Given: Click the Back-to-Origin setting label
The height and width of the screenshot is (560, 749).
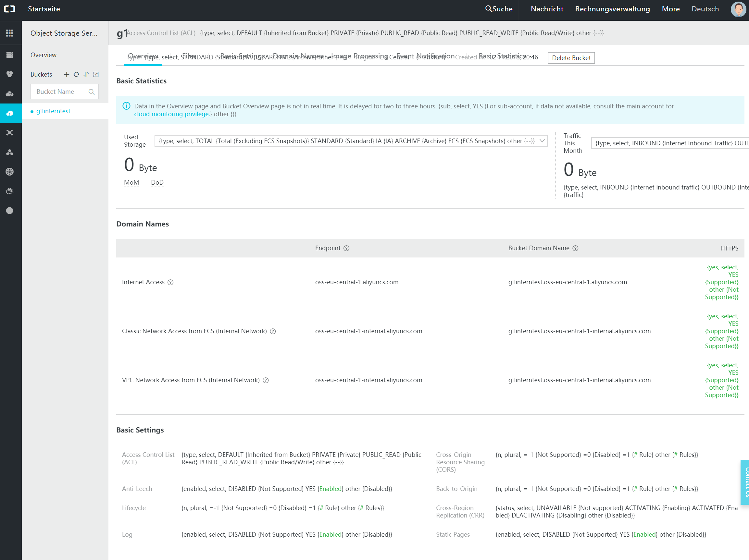Looking at the screenshot, I should (x=456, y=489).
